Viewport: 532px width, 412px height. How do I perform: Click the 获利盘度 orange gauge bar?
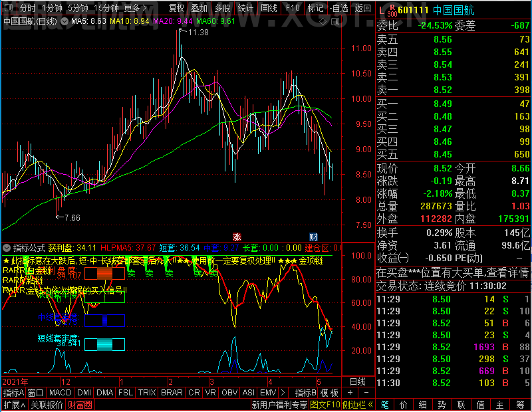pyautogui.click(x=104, y=273)
